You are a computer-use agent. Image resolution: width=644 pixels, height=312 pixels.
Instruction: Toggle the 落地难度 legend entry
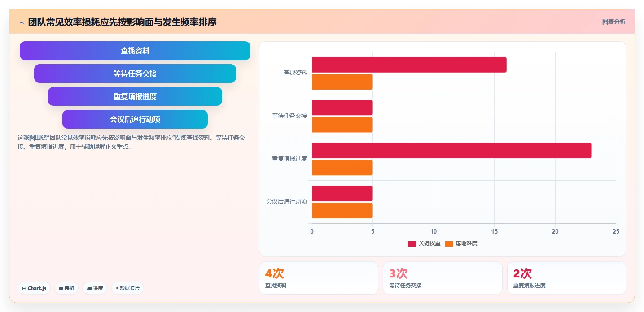461,243
